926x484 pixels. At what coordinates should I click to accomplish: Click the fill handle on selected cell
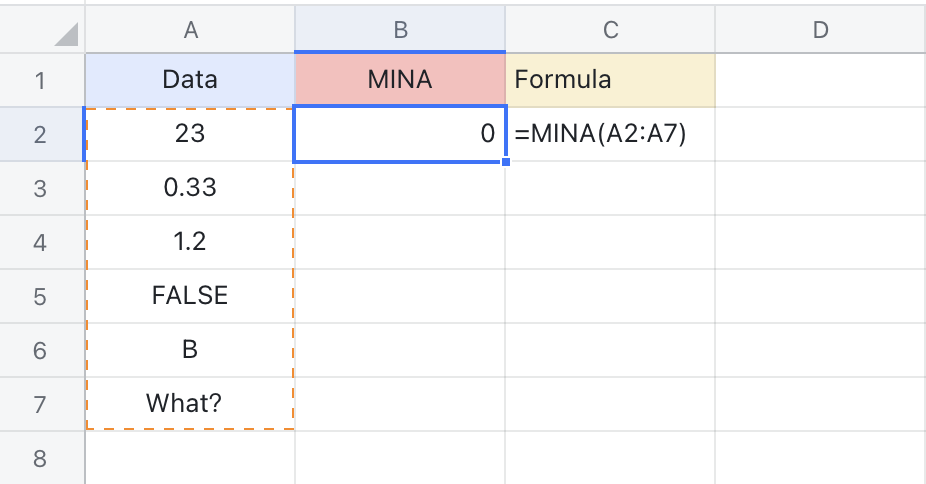point(505,161)
